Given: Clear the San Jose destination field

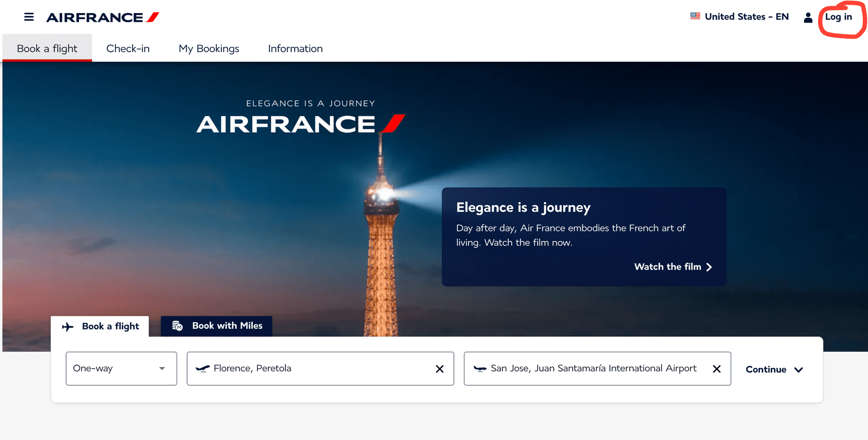Looking at the screenshot, I should 717,369.
